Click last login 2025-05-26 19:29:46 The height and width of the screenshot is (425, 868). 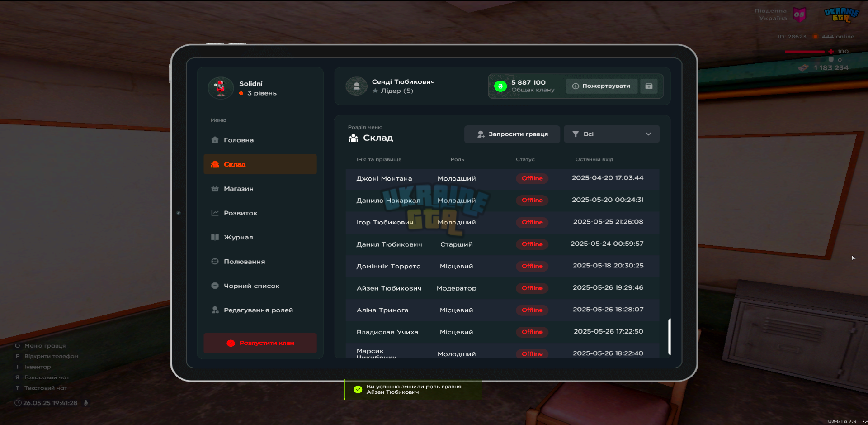click(608, 287)
